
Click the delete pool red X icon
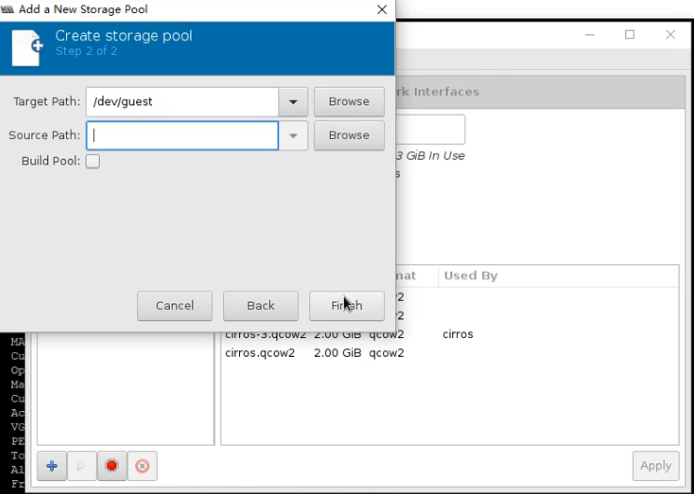click(142, 466)
